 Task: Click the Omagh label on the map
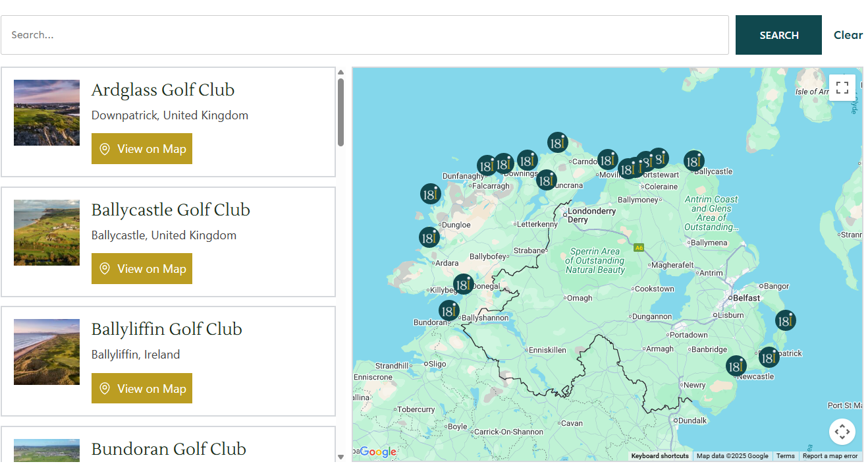(580, 298)
